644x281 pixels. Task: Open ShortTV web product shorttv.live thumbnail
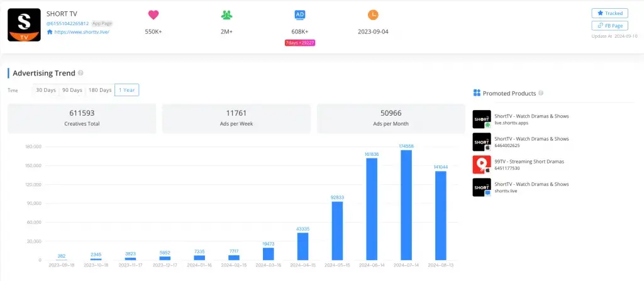tap(482, 187)
